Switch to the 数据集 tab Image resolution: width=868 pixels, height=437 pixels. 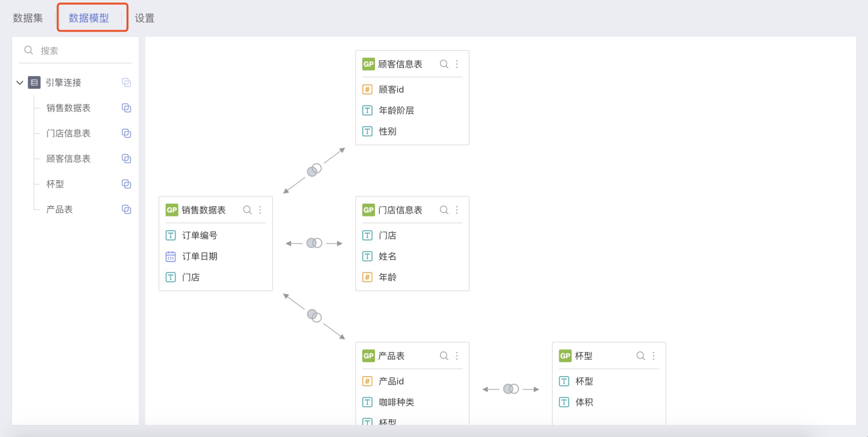click(x=28, y=18)
